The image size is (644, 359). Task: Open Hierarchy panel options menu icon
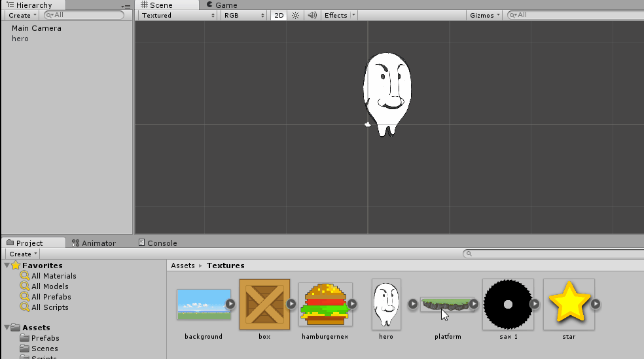(126, 7)
